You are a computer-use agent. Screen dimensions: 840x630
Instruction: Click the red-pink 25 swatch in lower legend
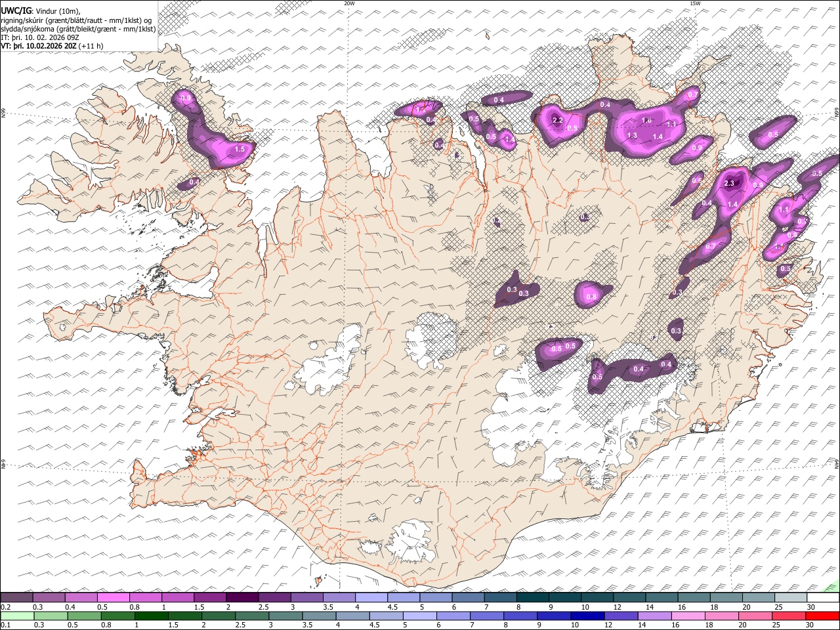[789, 616]
